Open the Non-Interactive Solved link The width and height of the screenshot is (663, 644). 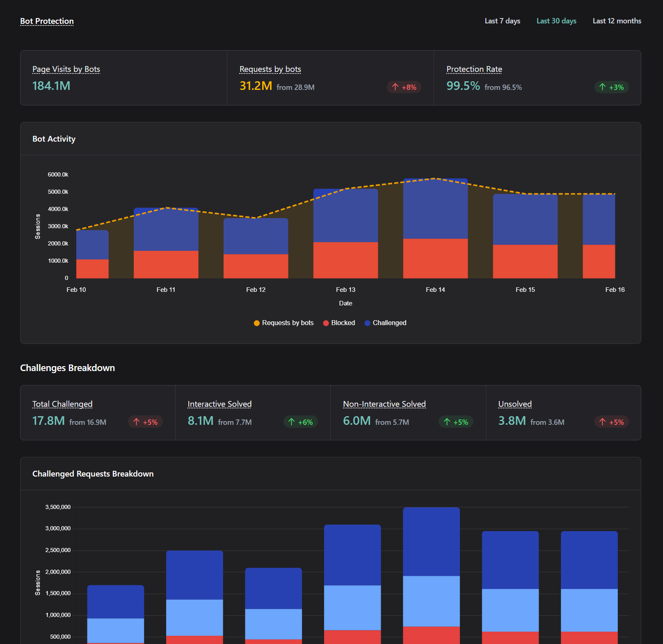coord(384,404)
